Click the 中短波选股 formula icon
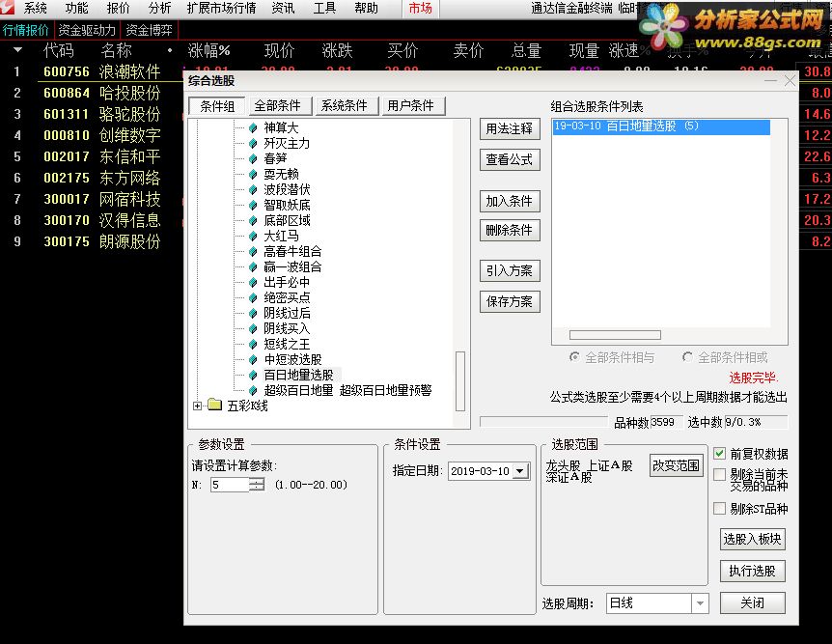 253,359
